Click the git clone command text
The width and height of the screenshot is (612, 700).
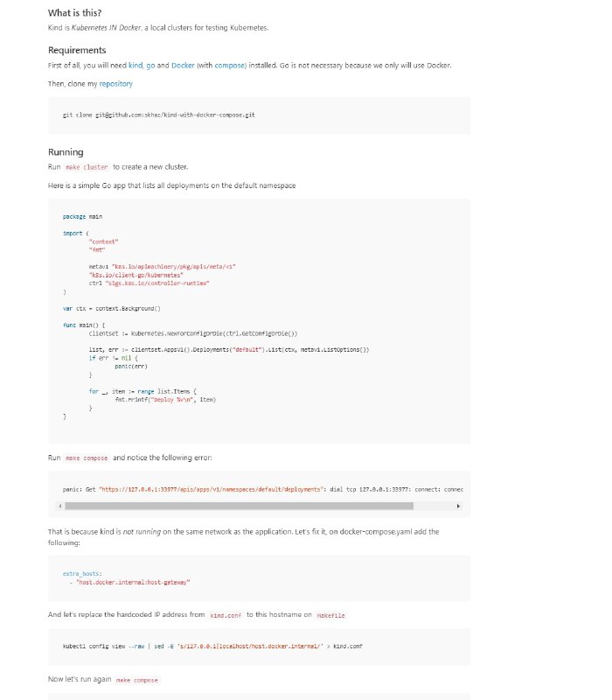tap(158, 115)
